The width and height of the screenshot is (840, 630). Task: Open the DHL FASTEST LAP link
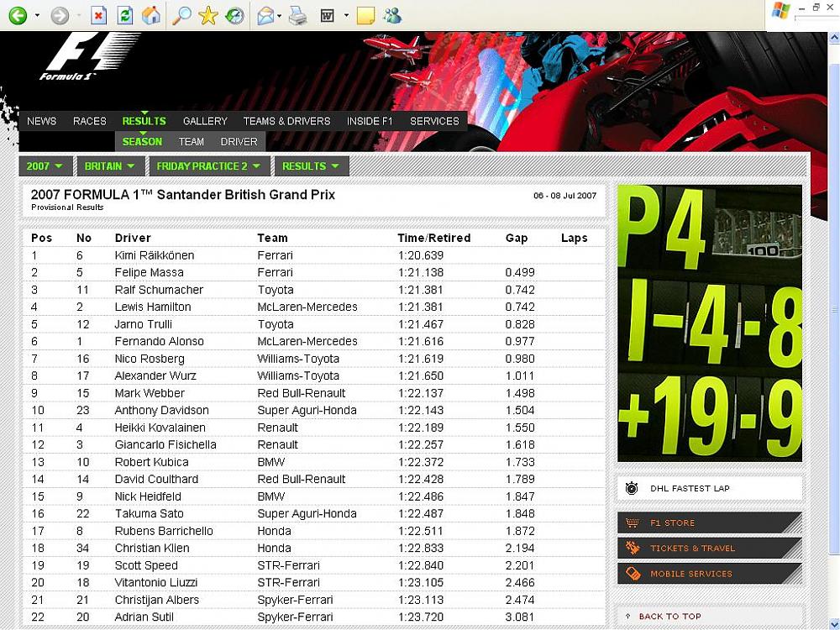coord(710,488)
